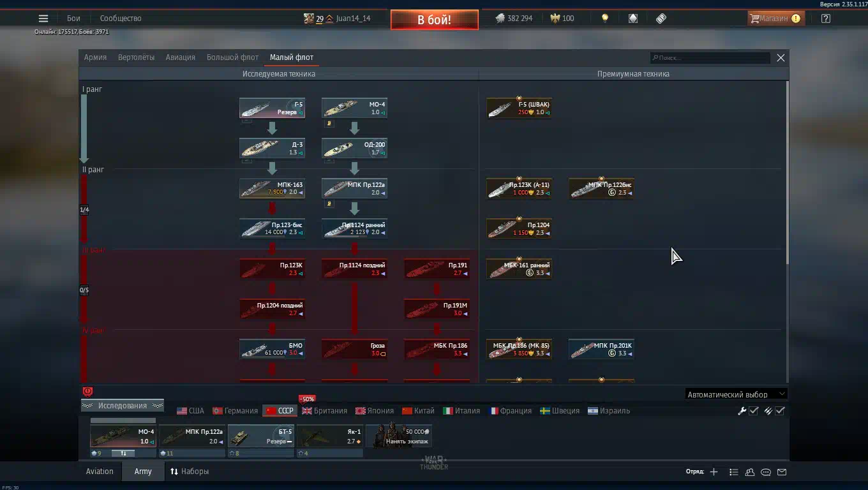Image resolution: width=868 pixels, height=490 pixels.
Task: Focus the research tree search field
Action: [710, 57]
